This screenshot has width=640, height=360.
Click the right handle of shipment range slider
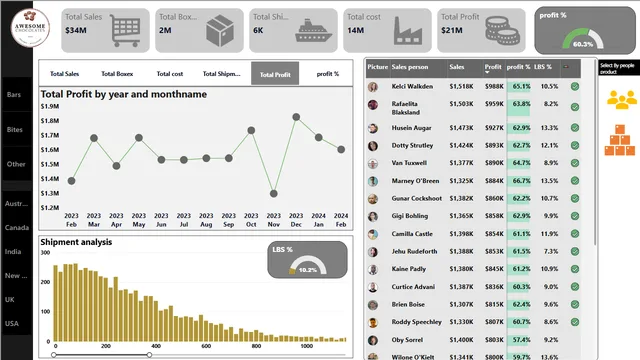(149, 355)
